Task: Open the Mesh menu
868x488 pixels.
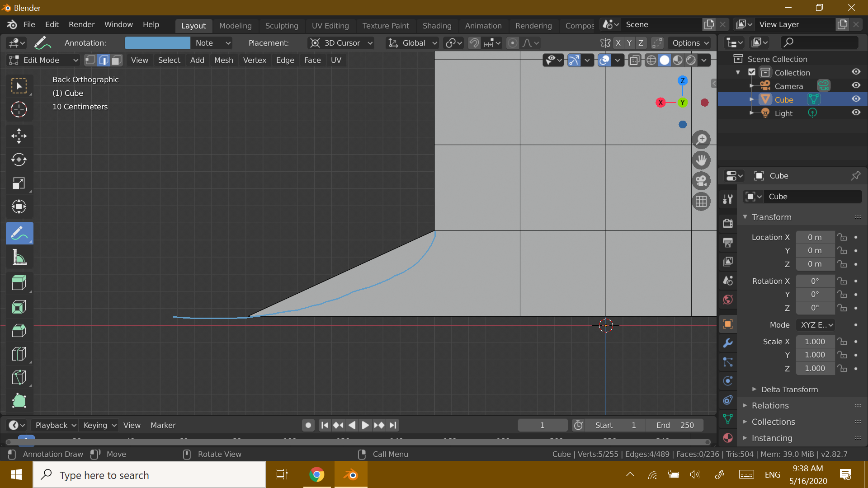Action: click(223, 60)
